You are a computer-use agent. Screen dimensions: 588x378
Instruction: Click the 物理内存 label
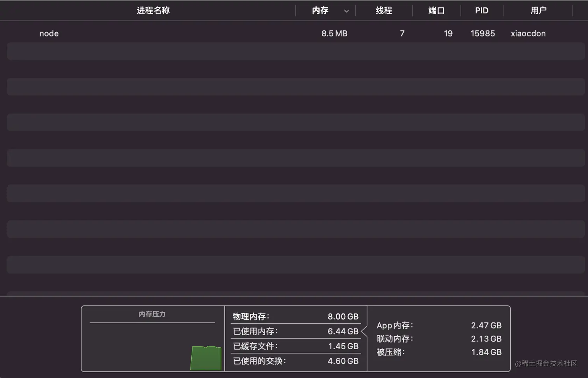[x=251, y=317]
